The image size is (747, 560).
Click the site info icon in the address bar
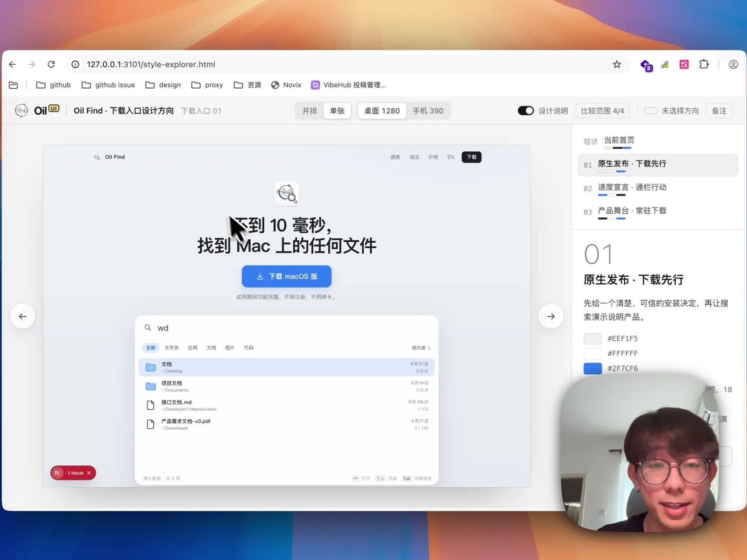[x=75, y=64]
